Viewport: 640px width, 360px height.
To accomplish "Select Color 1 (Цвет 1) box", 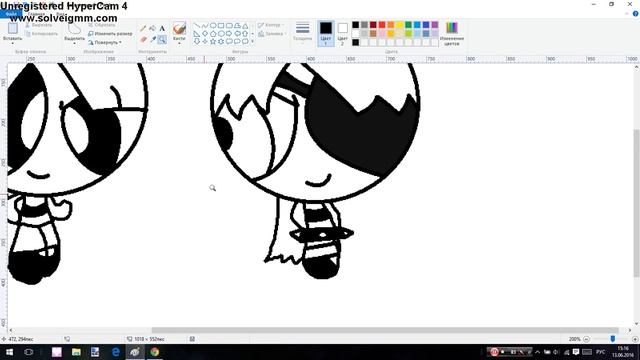I will click(326, 33).
